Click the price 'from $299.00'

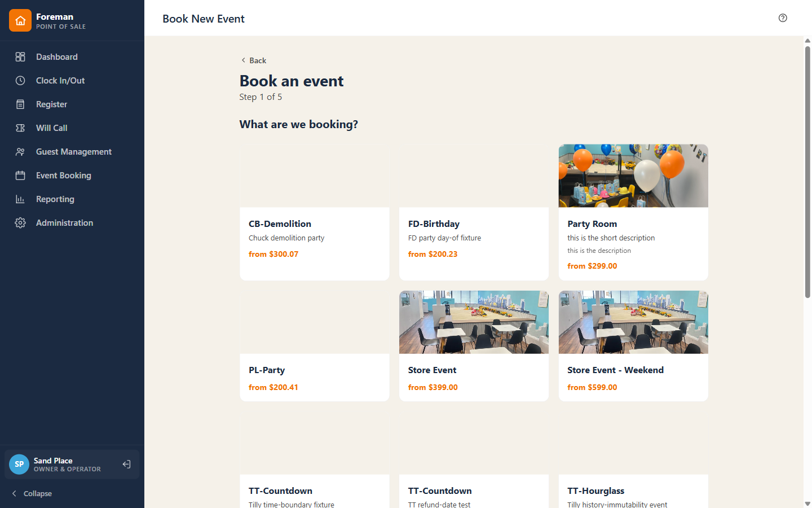point(592,266)
